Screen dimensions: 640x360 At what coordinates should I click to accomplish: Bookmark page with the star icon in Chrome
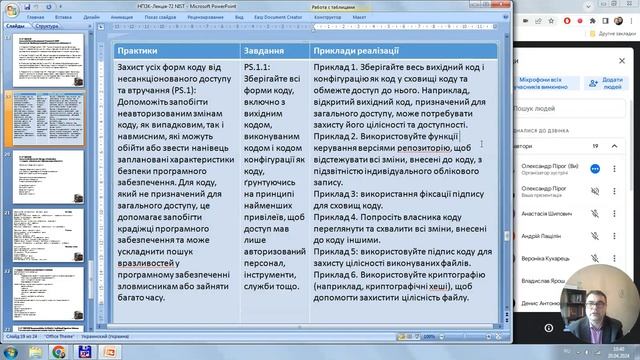tap(551, 21)
